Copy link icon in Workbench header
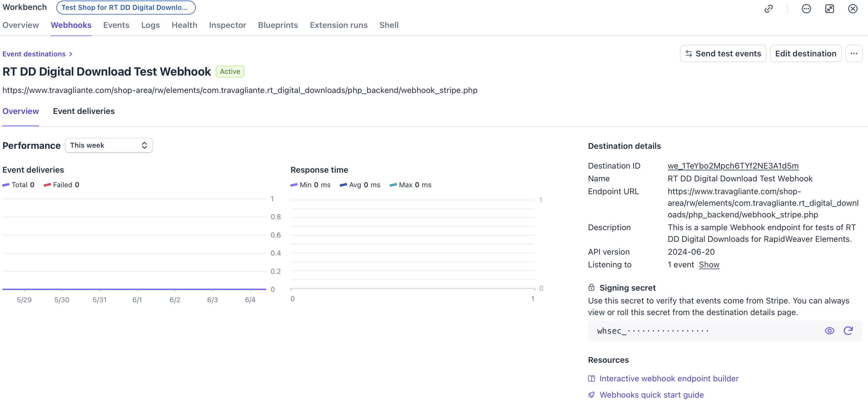 tap(768, 9)
